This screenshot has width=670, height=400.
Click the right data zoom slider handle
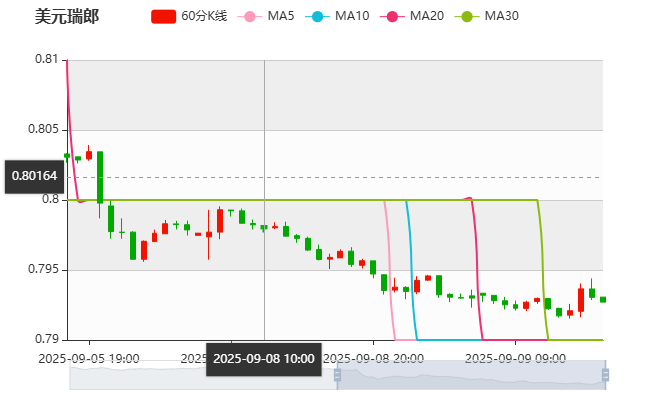[x=605, y=375]
